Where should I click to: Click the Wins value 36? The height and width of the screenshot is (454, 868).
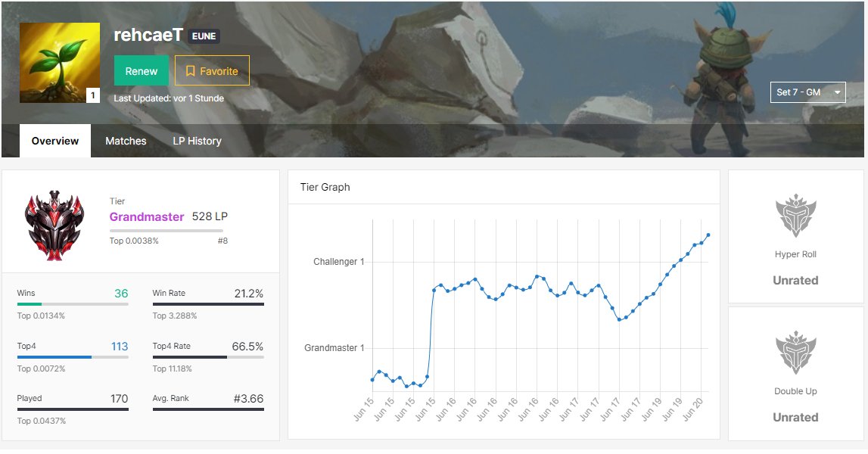121,294
